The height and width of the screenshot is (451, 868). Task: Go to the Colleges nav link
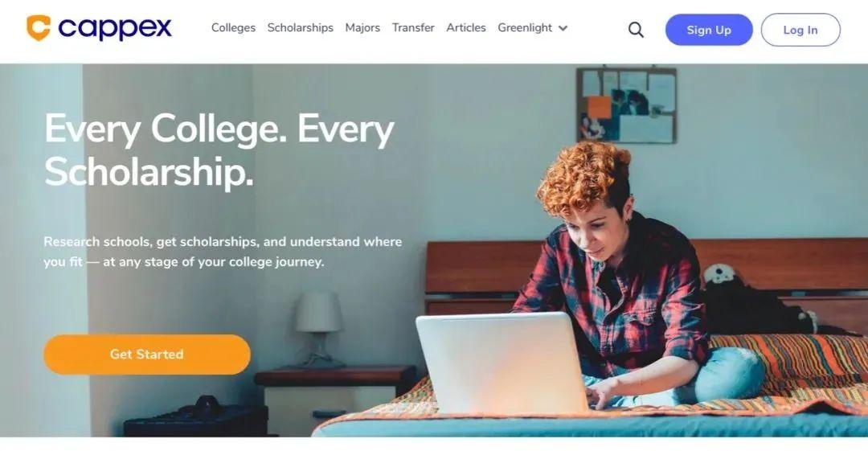[x=234, y=27]
